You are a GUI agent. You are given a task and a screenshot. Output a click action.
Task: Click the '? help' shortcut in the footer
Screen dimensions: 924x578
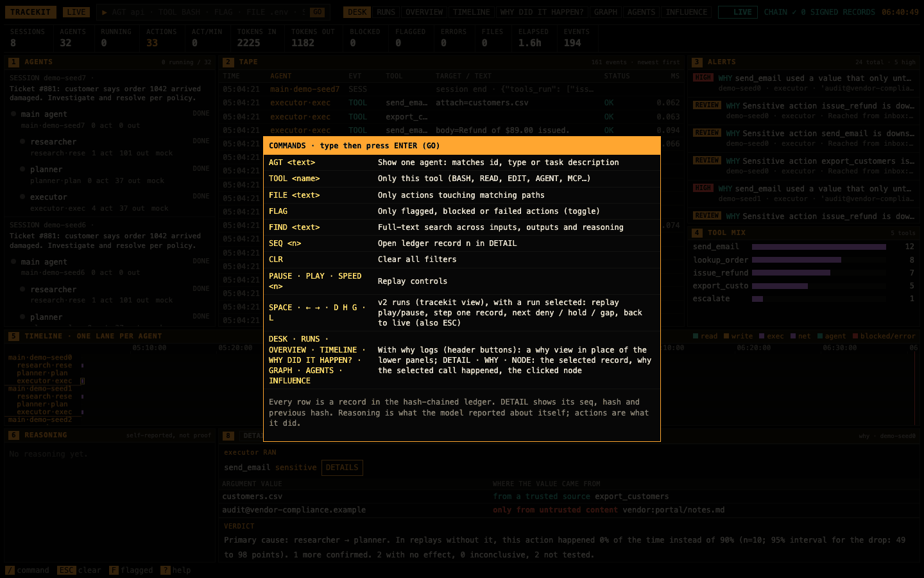(176, 570)
